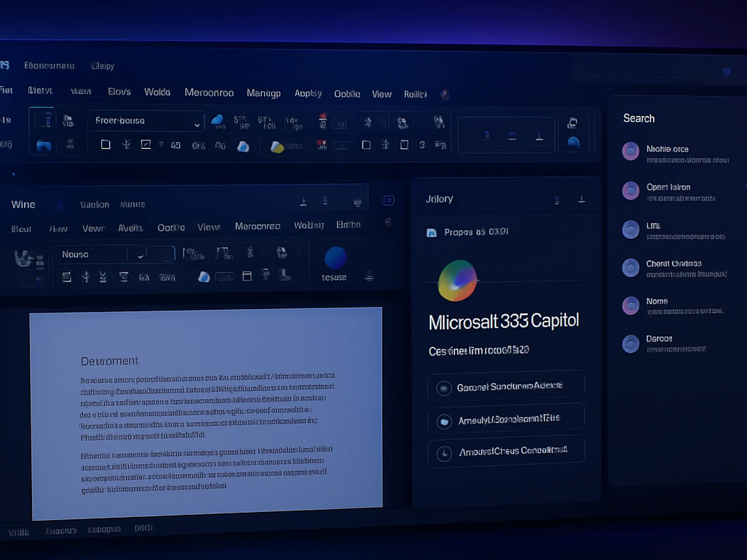Click the blue droplet icon in Wine toolbar

[x=204, y=277]
